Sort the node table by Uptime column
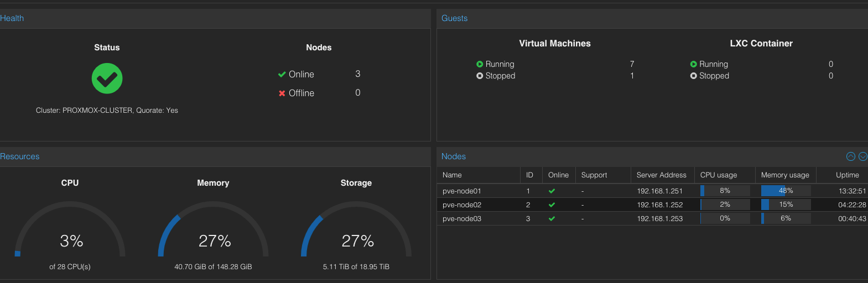 coord(842,175)
